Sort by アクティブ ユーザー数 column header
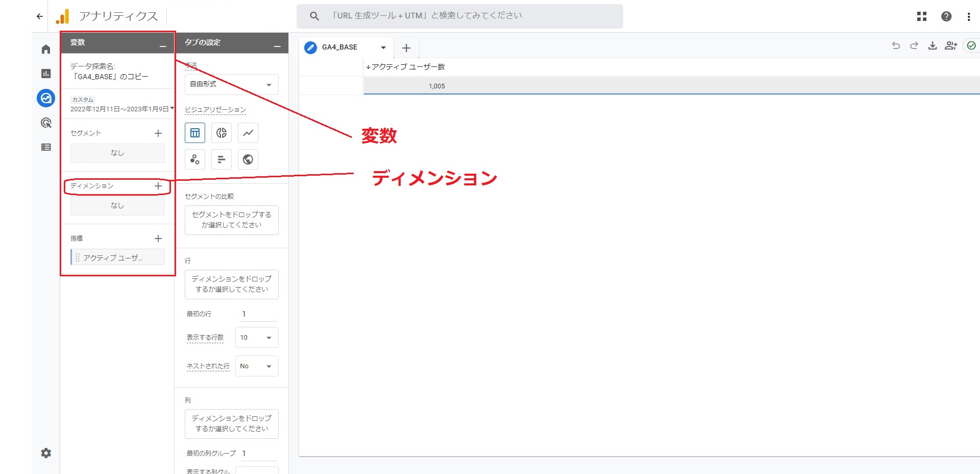980x474 pixels. [x=406, y=67]
